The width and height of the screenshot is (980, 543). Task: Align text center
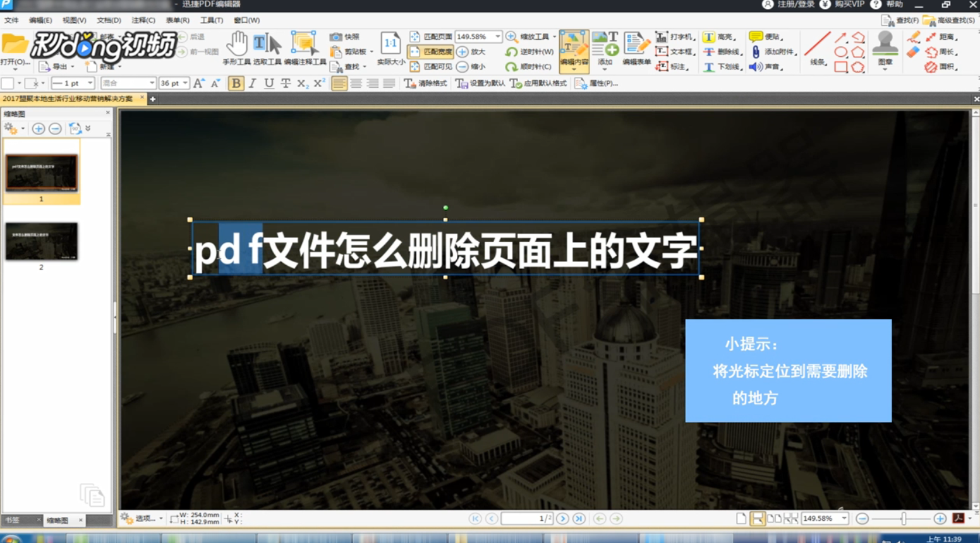pyautogui.click(x=356, y=83)
